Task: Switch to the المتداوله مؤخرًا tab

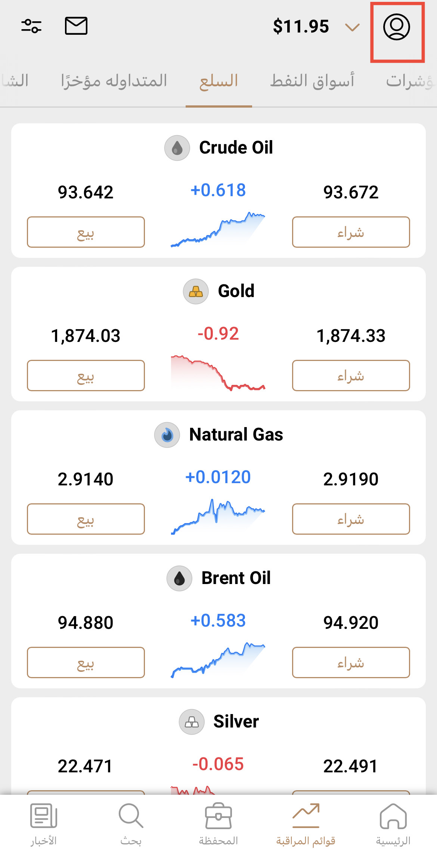Action: pos(114,81)
